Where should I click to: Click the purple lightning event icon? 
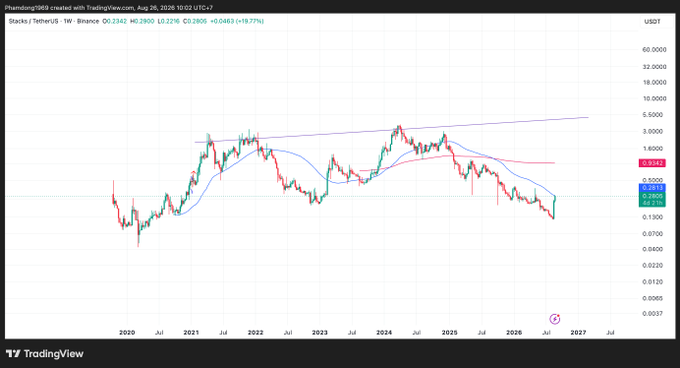pos(555,319)
